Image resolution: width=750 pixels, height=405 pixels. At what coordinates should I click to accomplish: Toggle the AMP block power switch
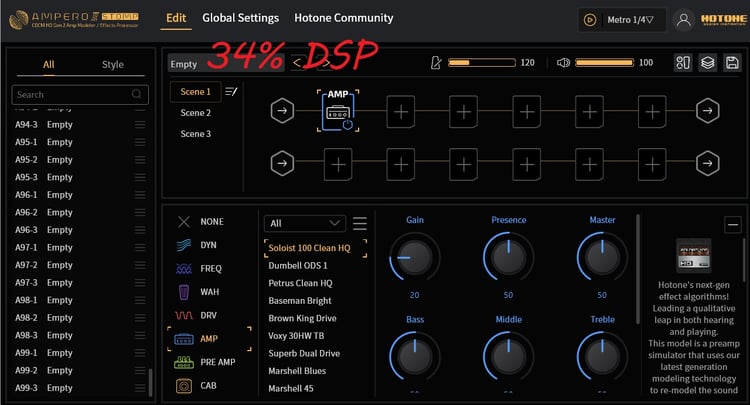coord(348,125)
